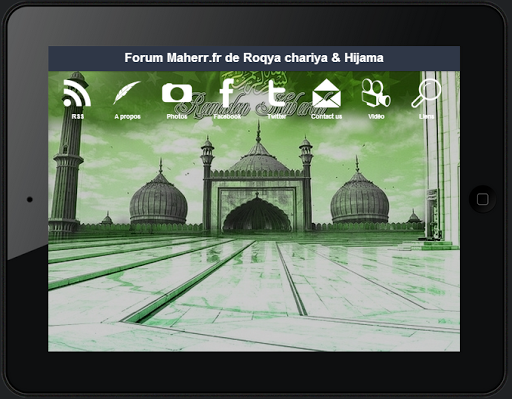
Task: Open the camera Photos icon
Action: coord(177,93)
